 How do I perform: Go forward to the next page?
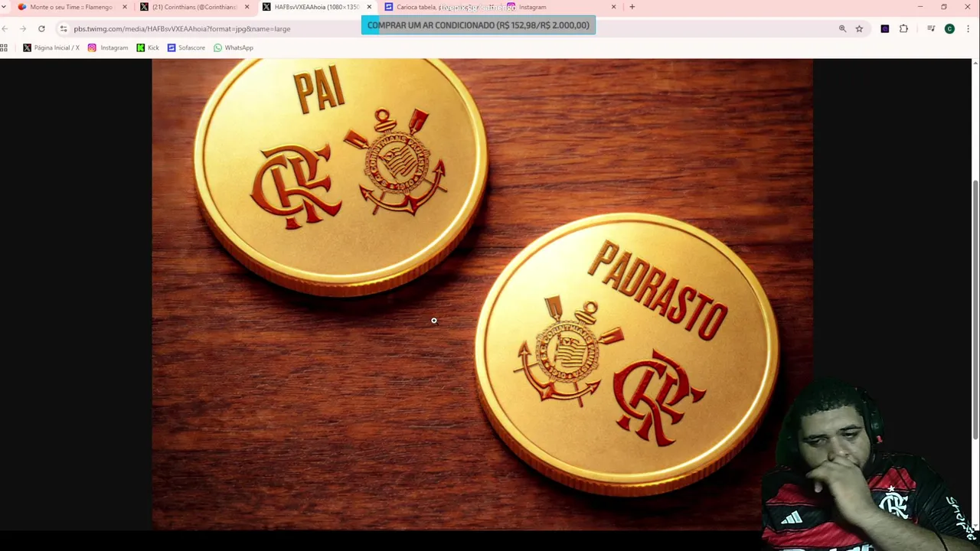point(23,28)
